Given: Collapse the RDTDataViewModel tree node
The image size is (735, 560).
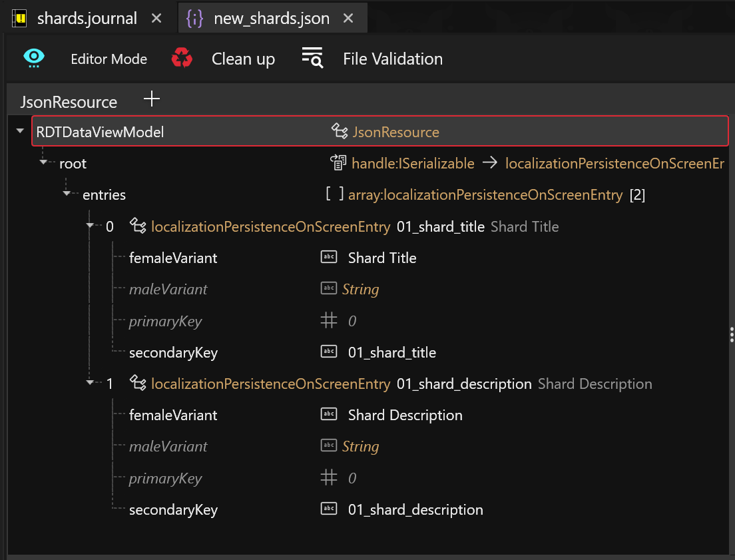Looking at the screenshot, I should 20,132.
